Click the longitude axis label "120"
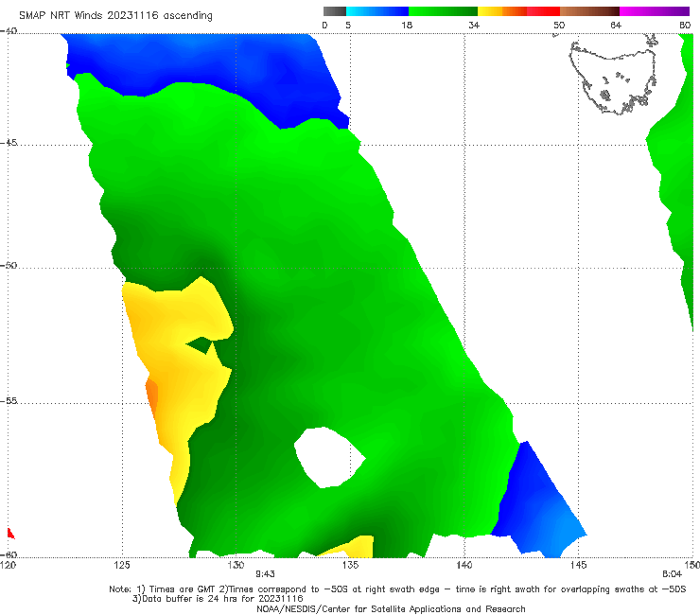 click(8, 565)
